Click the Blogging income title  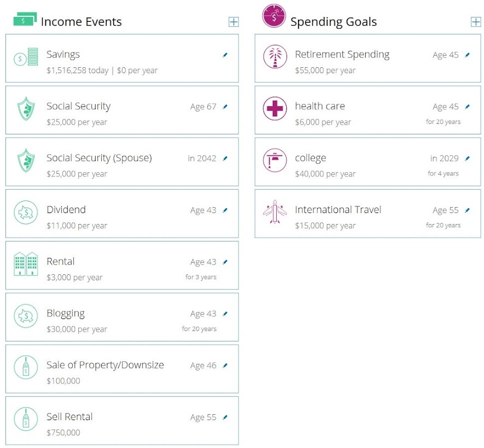pos(66,313)
